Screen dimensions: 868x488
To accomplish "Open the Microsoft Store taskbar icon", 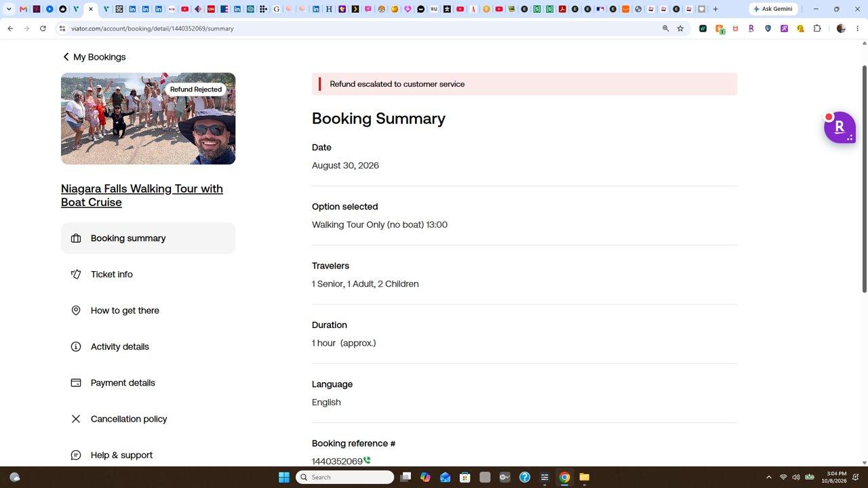I will [465, 477].
